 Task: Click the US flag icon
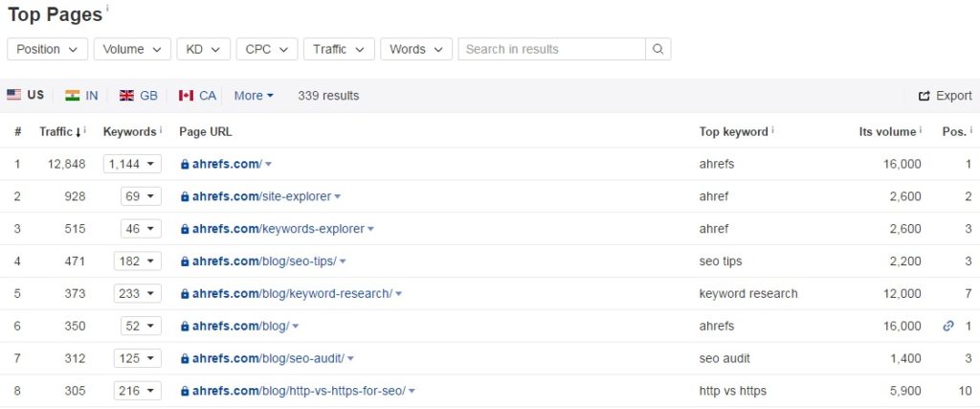tap(13, 95)
